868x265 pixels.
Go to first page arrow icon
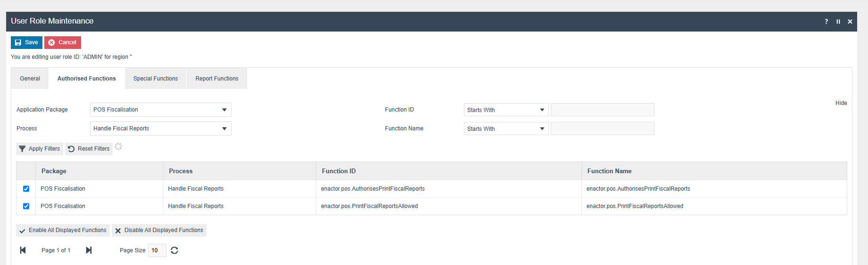click(x=23, y=250)
